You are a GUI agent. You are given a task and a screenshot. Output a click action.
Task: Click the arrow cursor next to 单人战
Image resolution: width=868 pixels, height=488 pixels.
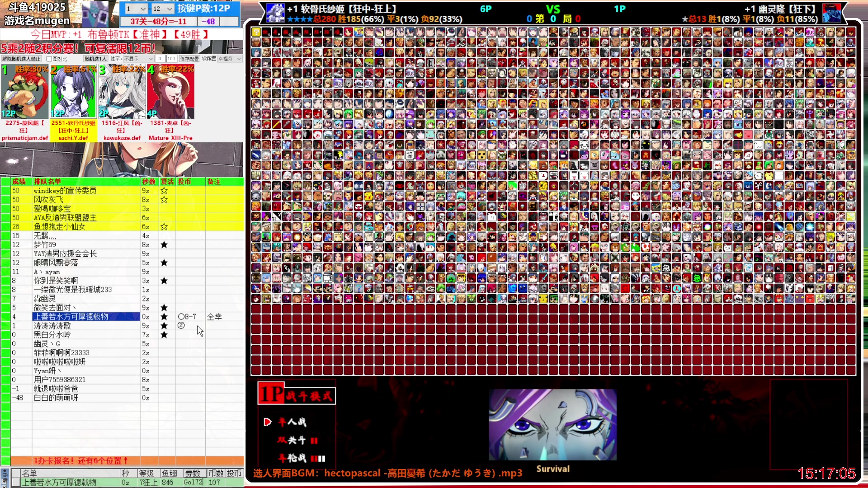267,422
